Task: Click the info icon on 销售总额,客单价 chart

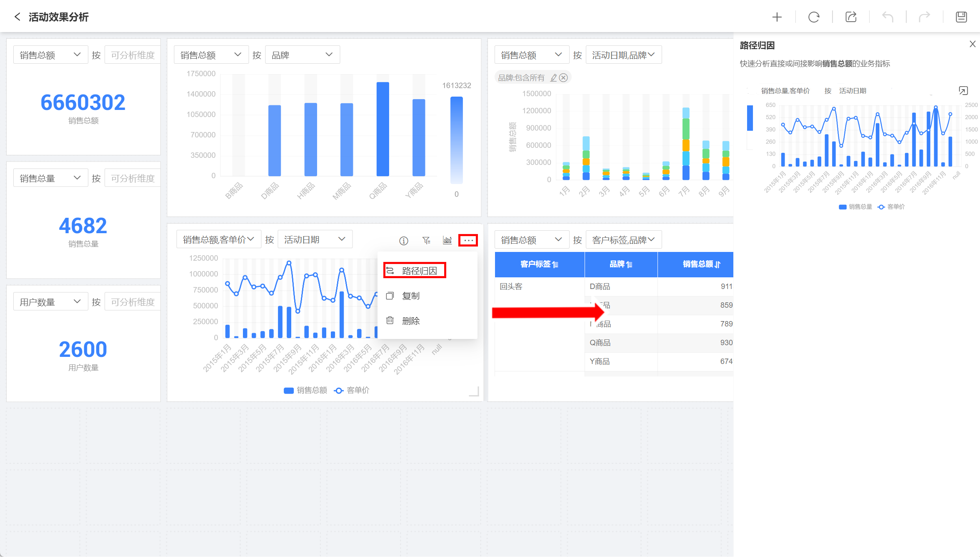Action: (x=403, y=241)
